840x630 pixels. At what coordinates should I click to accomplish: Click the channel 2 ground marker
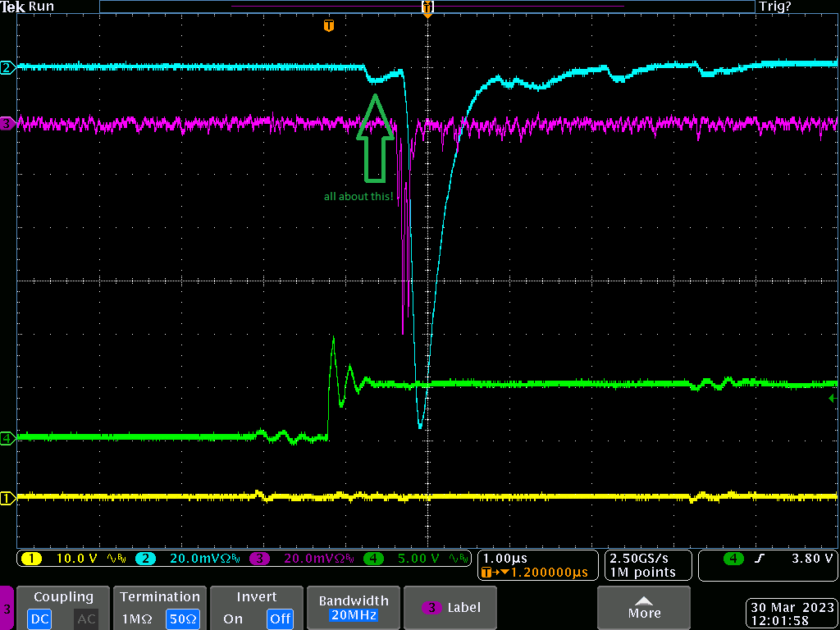[7, 67]
